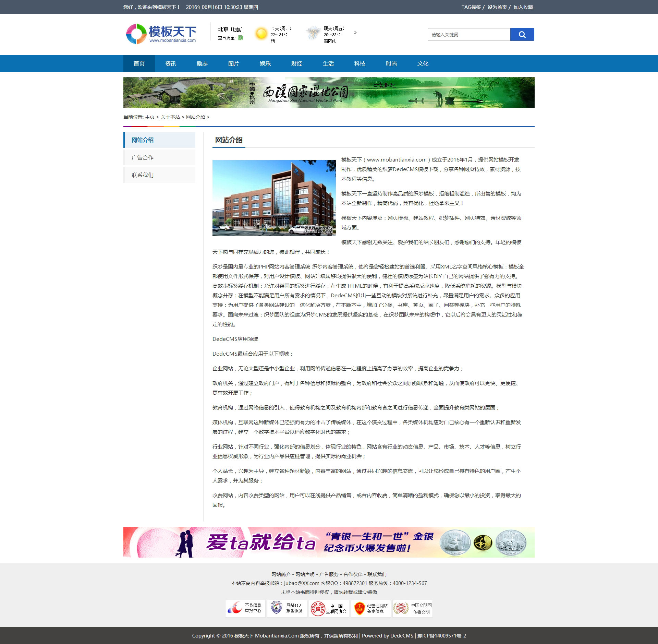Click the 关于本站 breadcrumb link
Image resolution: width=658 pixels, height=644 pixels.
point(170,117)
